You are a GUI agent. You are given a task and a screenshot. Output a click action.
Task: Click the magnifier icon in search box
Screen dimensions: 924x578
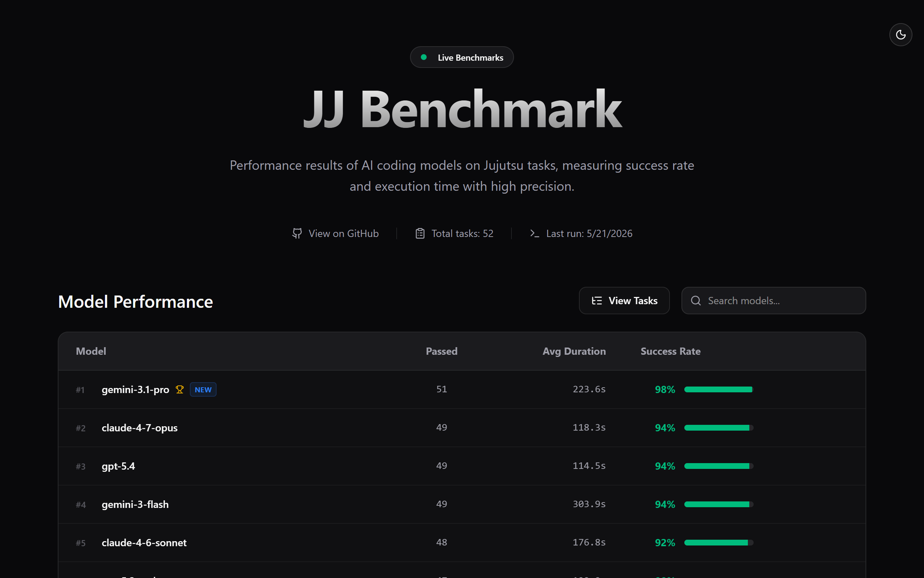(x=696, y=301)
